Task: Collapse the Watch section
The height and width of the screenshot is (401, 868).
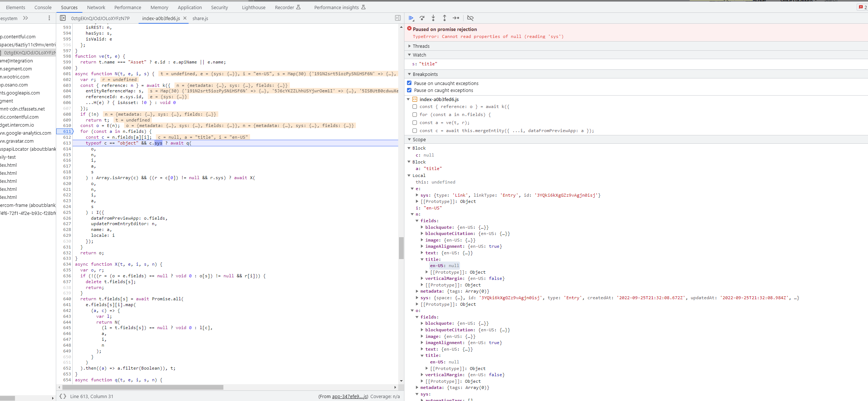Action: 410,54
